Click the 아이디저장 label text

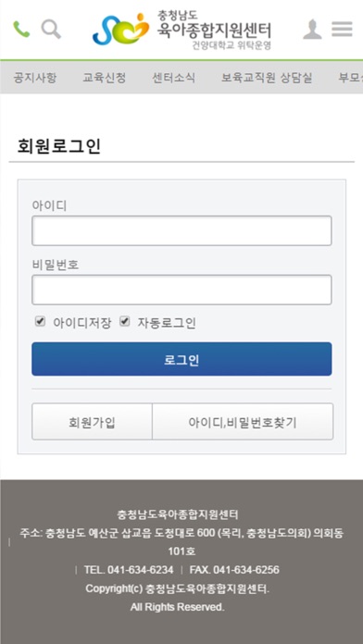coord(81,323)
